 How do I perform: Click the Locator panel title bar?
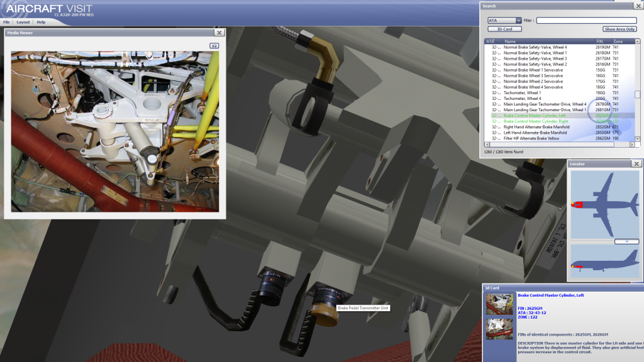click(599, 164)
